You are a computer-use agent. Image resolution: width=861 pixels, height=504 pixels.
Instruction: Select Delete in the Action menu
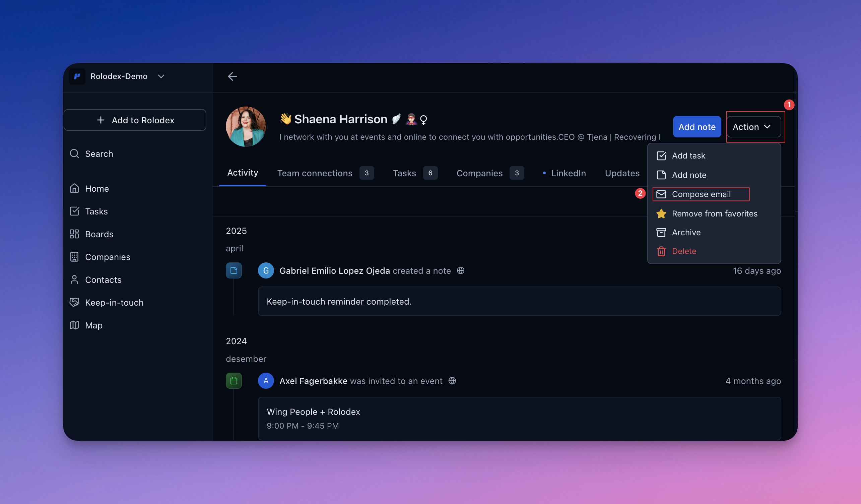(x=683, y=251)
